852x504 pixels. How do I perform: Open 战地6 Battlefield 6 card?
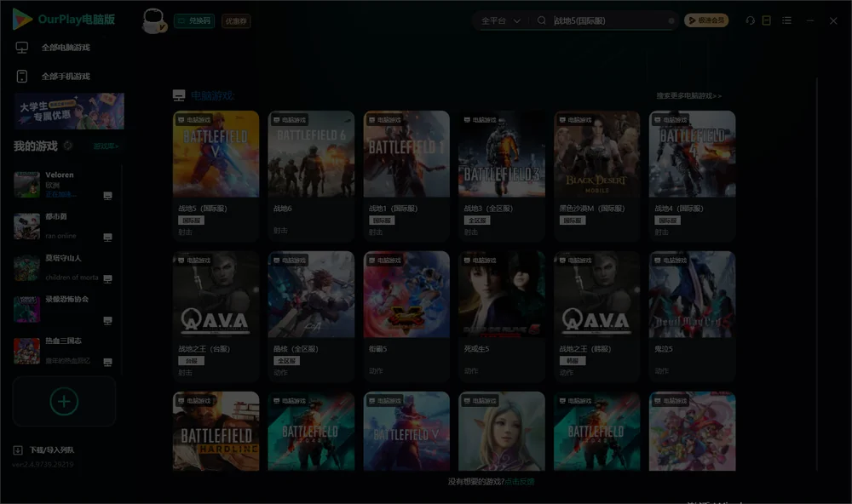pos(311,176)
